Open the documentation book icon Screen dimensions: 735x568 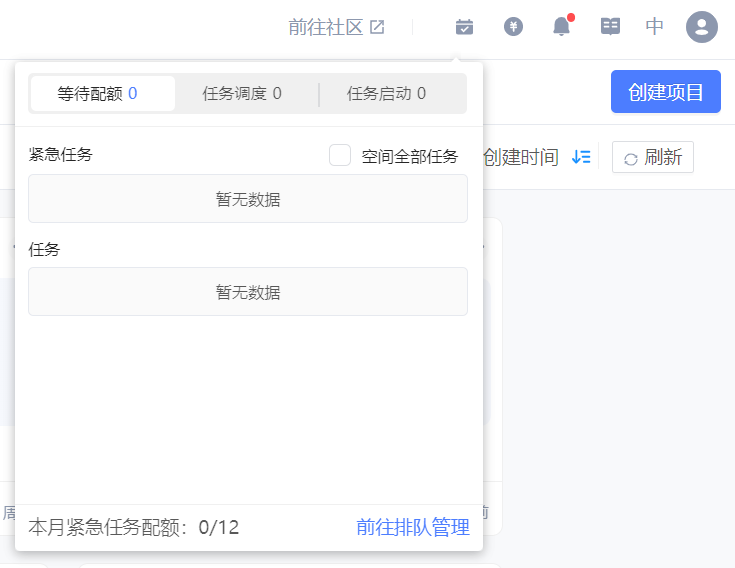[x=610, y=27]
